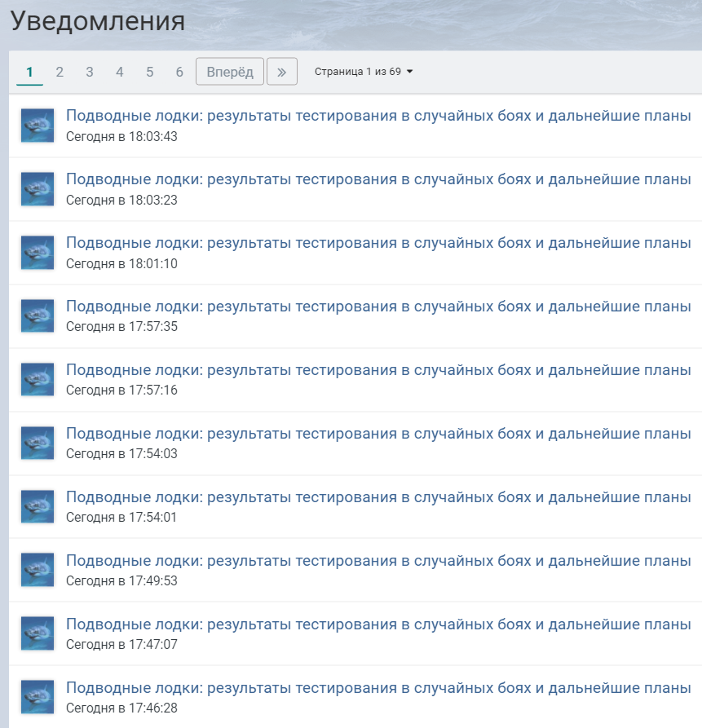Viewport: 702px width, 728px height.
Task: Go to page 2 of notifications
Action: [60, 72]
